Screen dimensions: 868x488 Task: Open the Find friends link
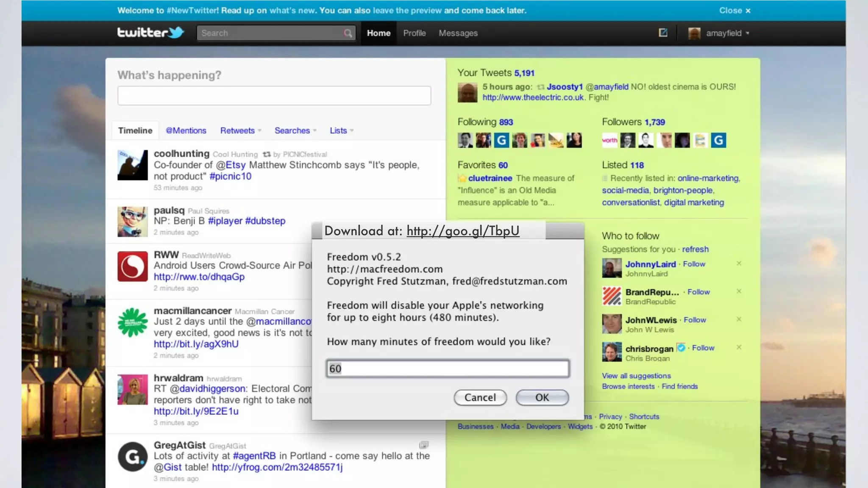pos(679,386)
